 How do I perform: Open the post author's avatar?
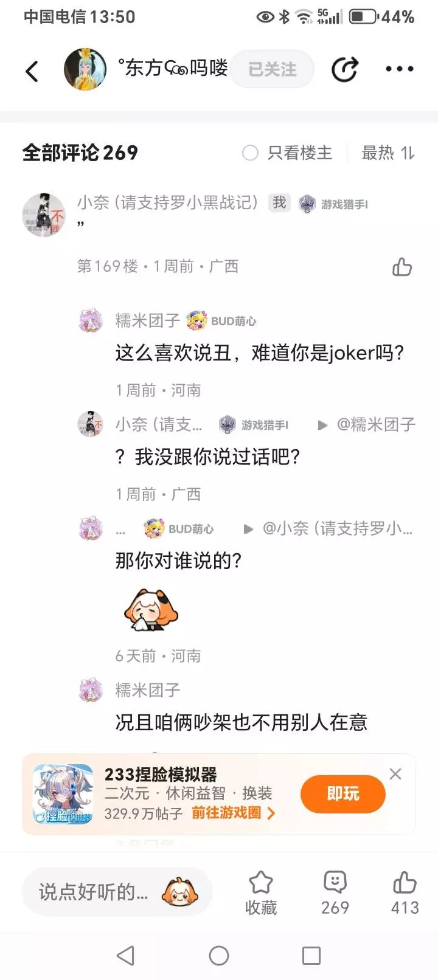pos(85,69)
